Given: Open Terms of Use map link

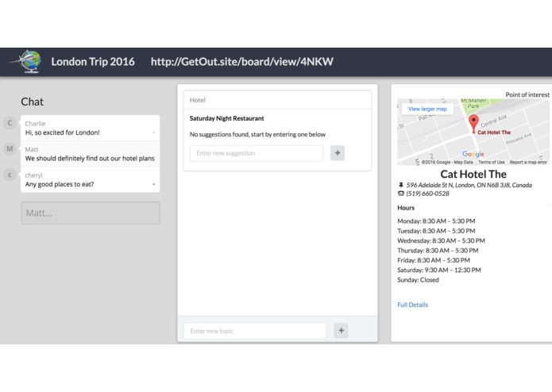Looking at the screenshot, I should tap(492, 162).
